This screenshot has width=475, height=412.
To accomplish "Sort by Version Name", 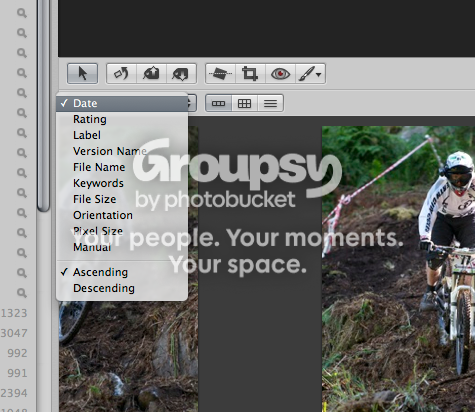I will (x=122, y=151).
